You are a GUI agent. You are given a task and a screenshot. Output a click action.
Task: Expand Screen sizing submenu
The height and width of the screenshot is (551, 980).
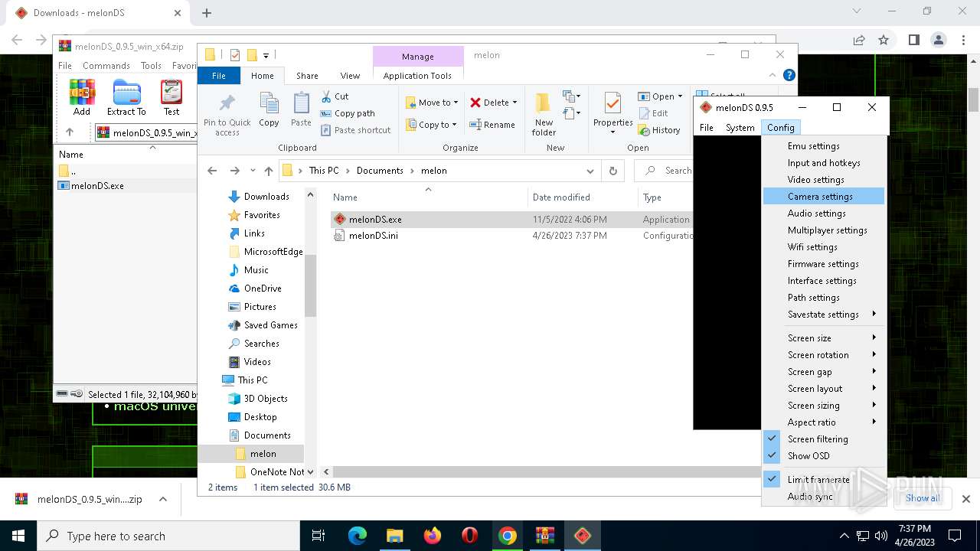pyautogui.click(x=824, y=406)
